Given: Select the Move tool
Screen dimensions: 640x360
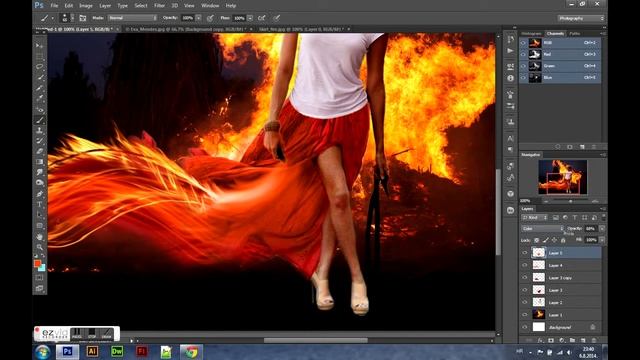Looking at the screenshot, I should [x=40, y=45].
